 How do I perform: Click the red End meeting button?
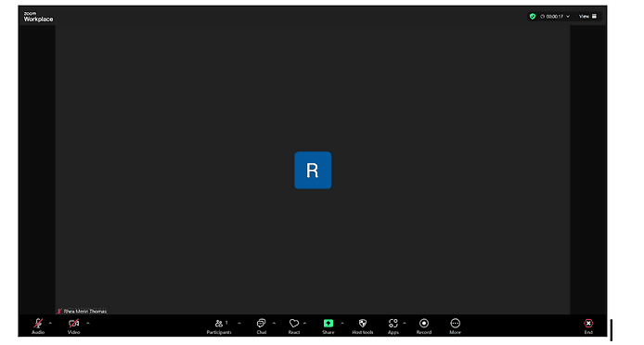point(588,326)
